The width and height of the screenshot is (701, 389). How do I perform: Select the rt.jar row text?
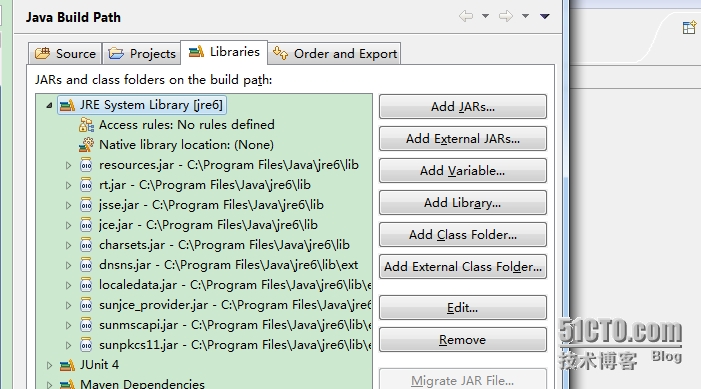(x=205, y=185)
